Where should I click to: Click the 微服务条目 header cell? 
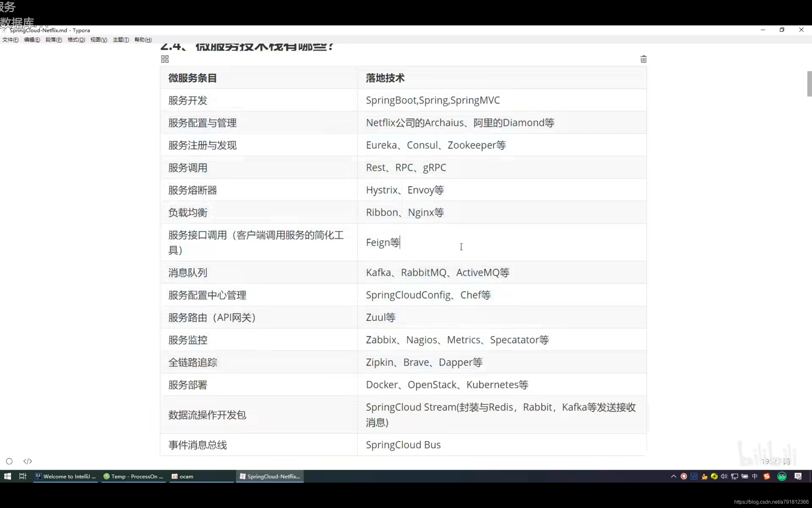tap(259, 78)
